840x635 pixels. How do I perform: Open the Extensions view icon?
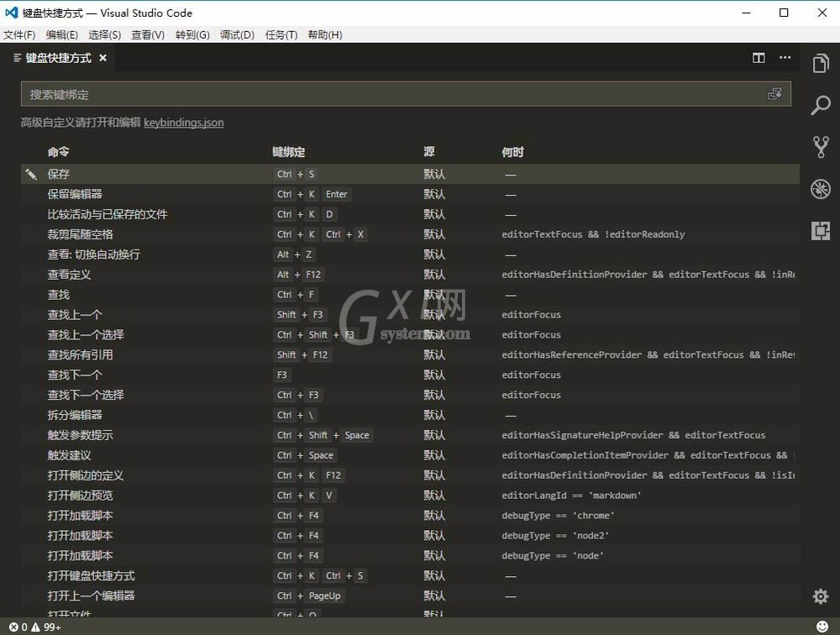tap(820, 230)
